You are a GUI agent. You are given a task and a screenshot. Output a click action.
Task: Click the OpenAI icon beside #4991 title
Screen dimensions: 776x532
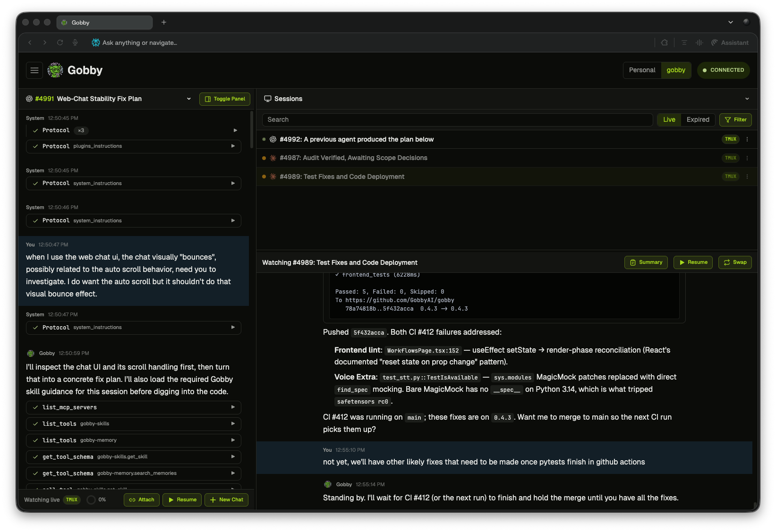(29, 99)
